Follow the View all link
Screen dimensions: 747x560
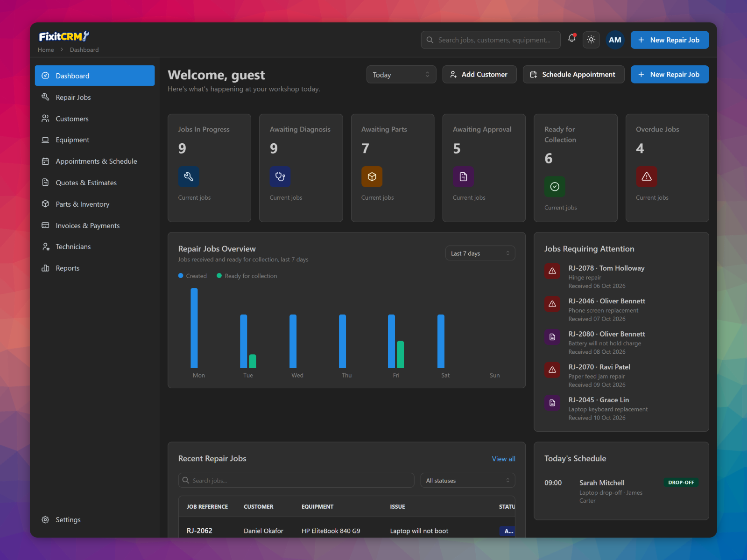503,459
